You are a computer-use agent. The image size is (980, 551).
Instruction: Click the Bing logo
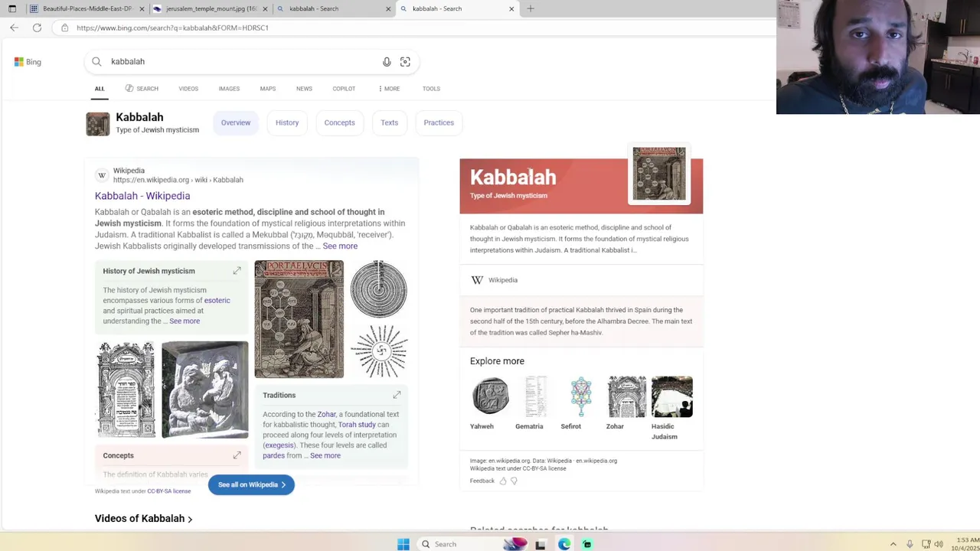[x=28, y=62]
